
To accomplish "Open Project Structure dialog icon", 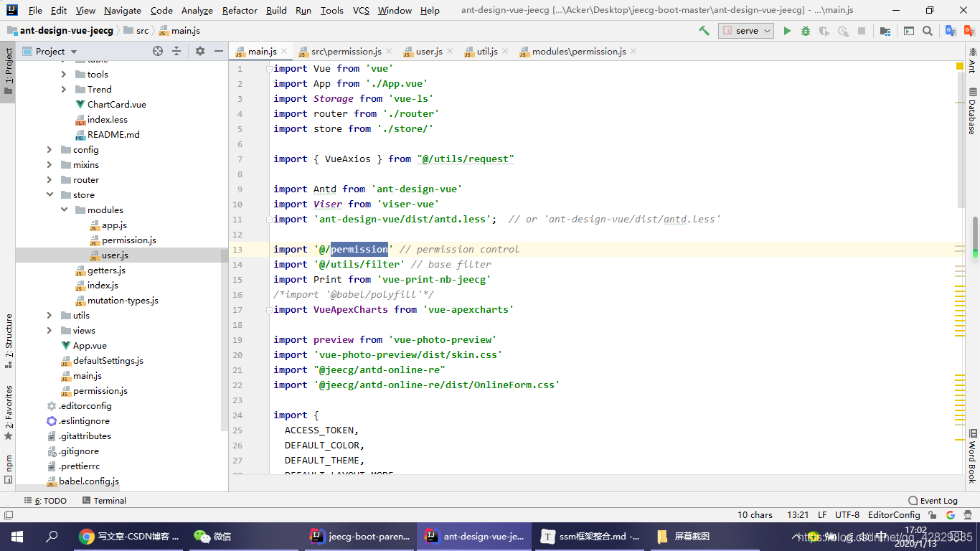I will tap(885, 31).
